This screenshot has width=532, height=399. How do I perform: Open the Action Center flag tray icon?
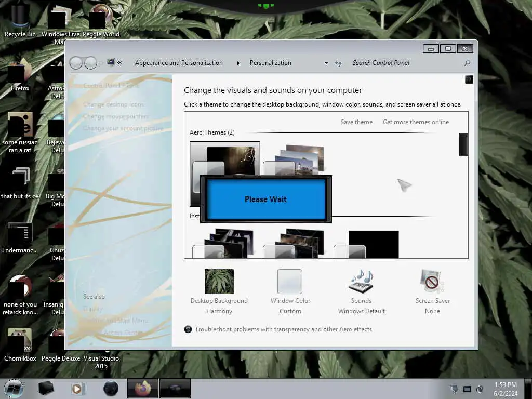click(454, 389)
